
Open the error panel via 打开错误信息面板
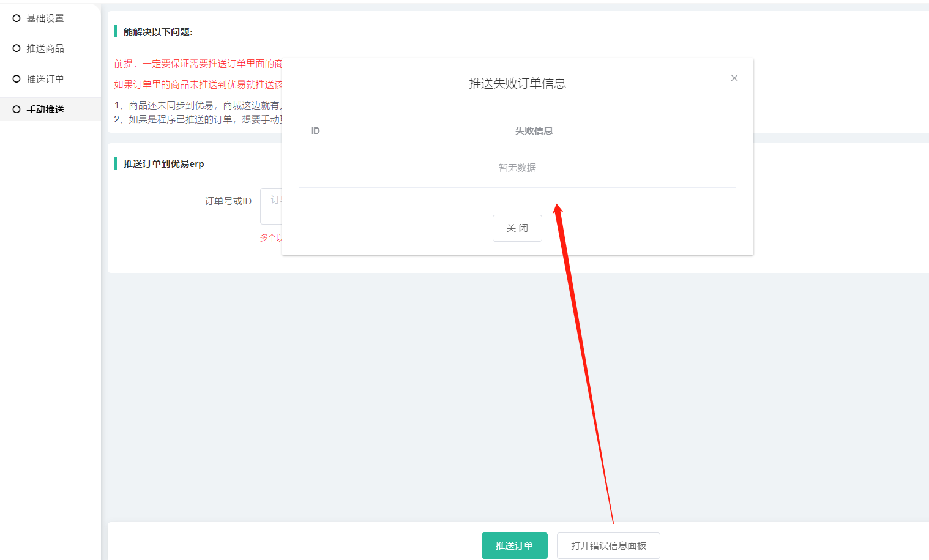(x=608, y=545)
